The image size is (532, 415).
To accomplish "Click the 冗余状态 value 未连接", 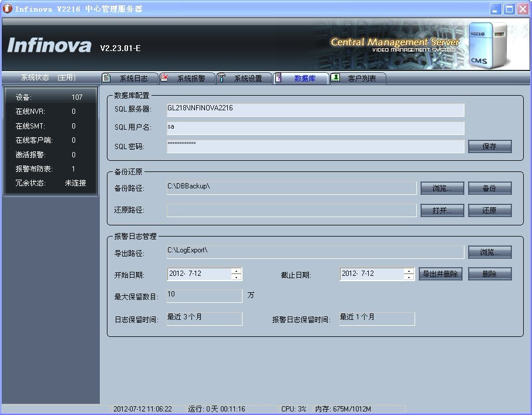I will 75,183.
